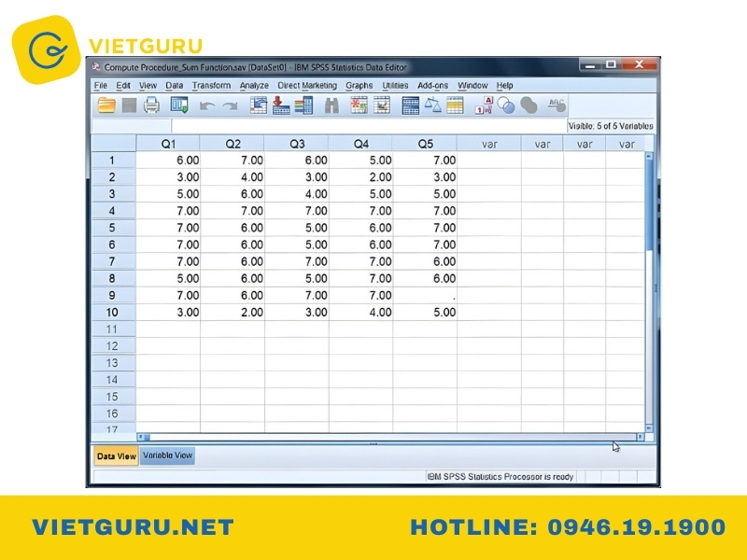The image size is (747, 560).
Task: Open the Window menu
Action: [473, 86]
